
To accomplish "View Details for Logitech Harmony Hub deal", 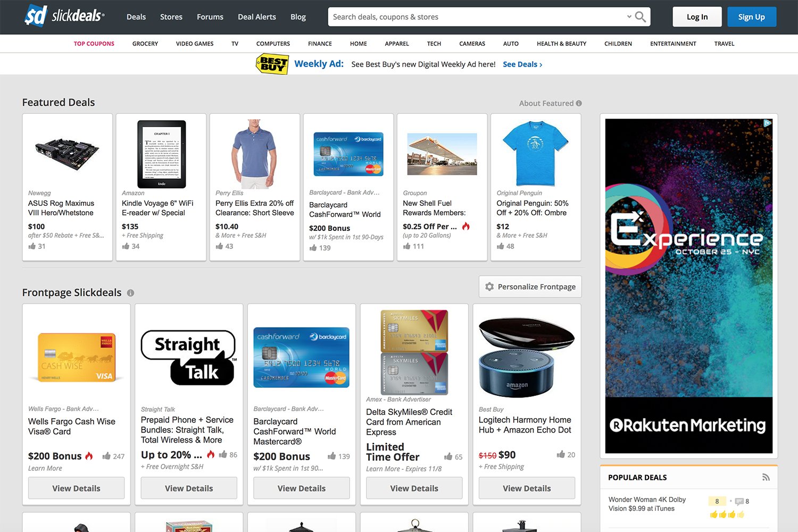I will click(x=527, y=488).
